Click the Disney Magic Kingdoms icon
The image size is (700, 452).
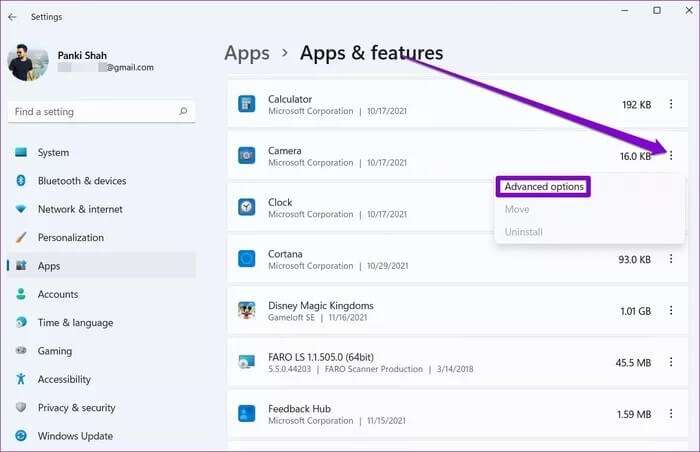tap(246, 310)
